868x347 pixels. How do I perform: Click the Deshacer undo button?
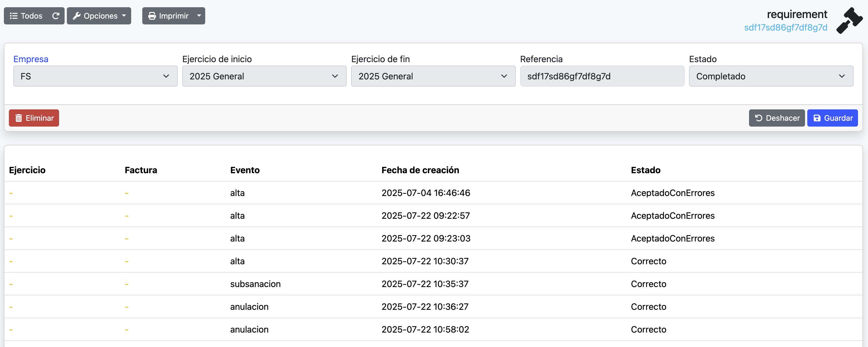pos(777,118)
